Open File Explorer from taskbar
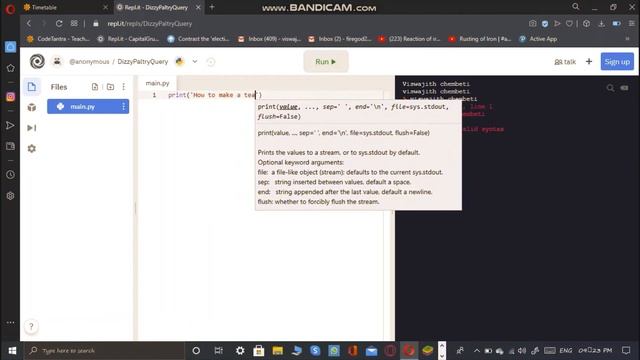The width and height of the screenshot is (640, 360). pos(278,351)
